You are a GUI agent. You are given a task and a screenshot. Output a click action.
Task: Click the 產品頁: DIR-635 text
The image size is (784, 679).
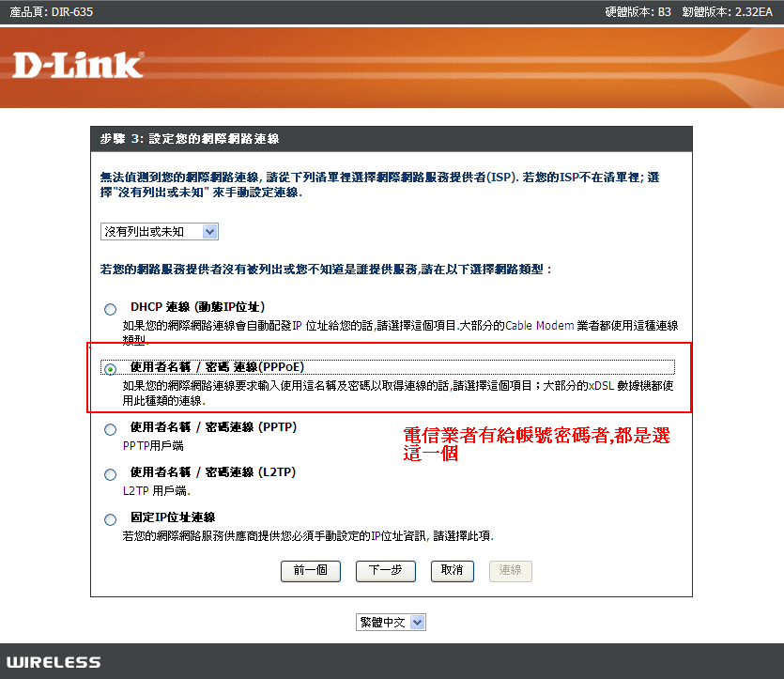click(x=52, y=11)
